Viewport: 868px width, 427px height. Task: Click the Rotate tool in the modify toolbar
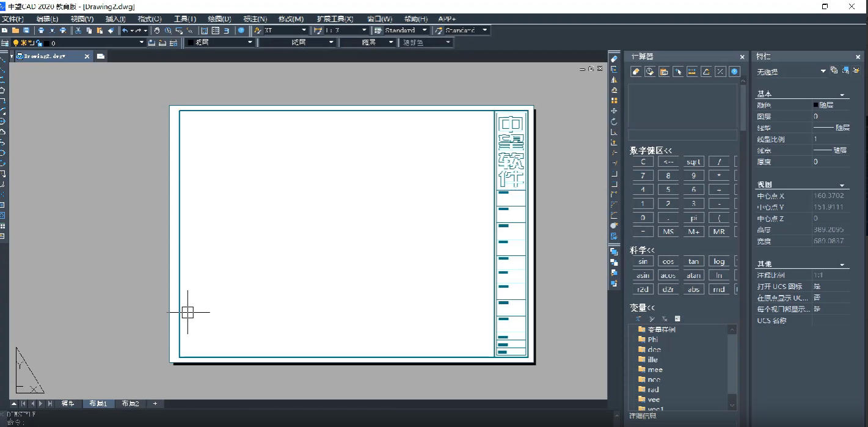pos(614,122)
